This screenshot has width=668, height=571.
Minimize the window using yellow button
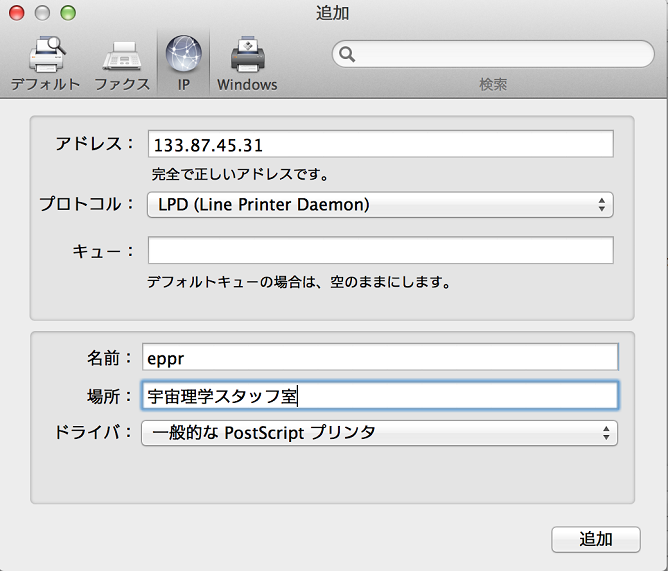(44, 13)
